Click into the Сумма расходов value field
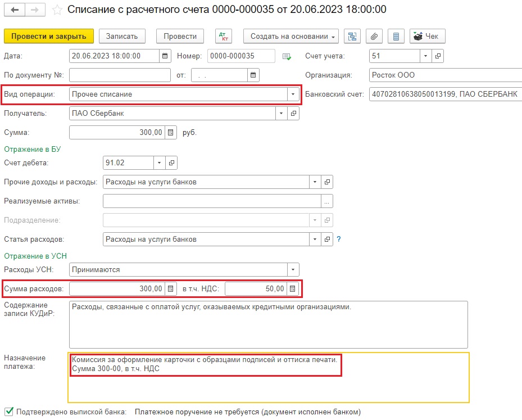Viewport: 522px width, 420px height. tap(117, 288)
